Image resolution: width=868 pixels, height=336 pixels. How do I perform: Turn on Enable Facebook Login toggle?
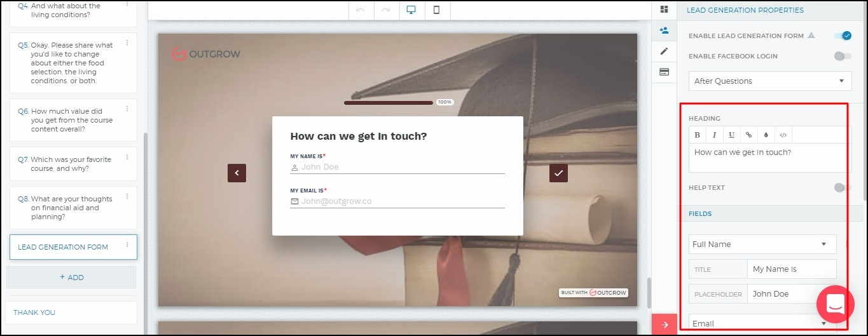[842, 57]
